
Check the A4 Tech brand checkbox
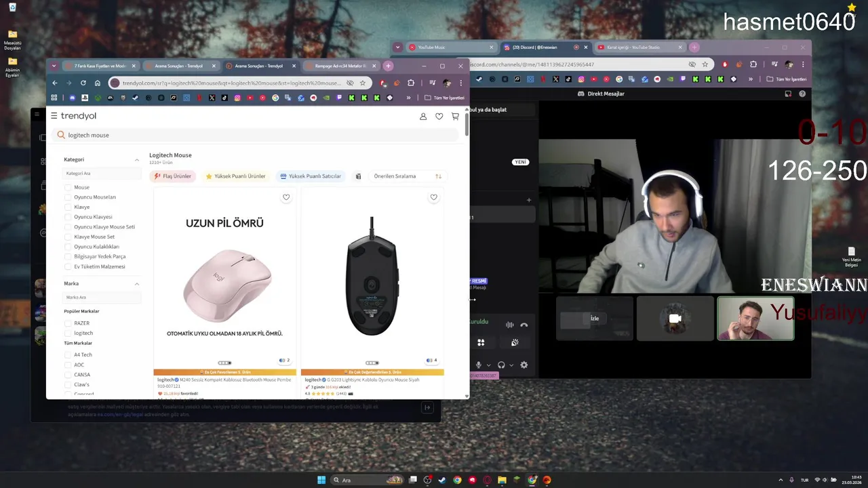tap(68, 354)
